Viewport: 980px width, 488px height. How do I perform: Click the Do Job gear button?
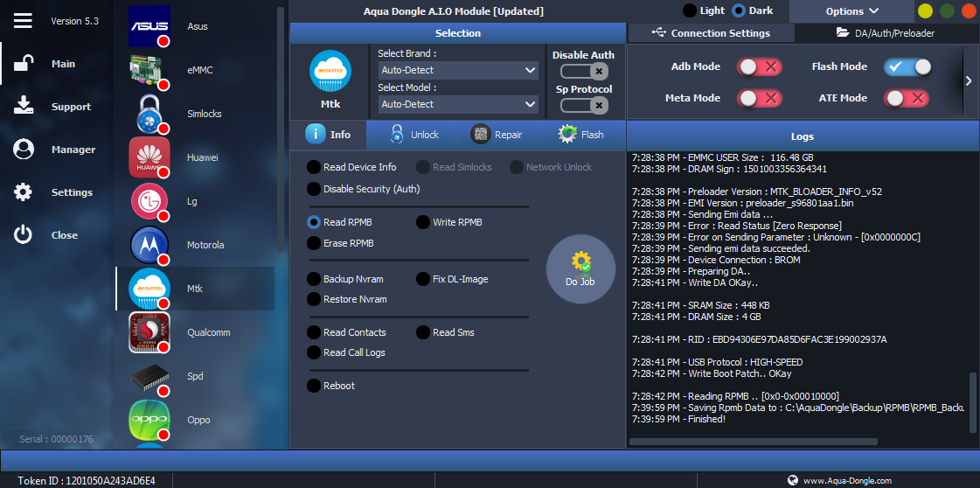[x=580, y=269]
